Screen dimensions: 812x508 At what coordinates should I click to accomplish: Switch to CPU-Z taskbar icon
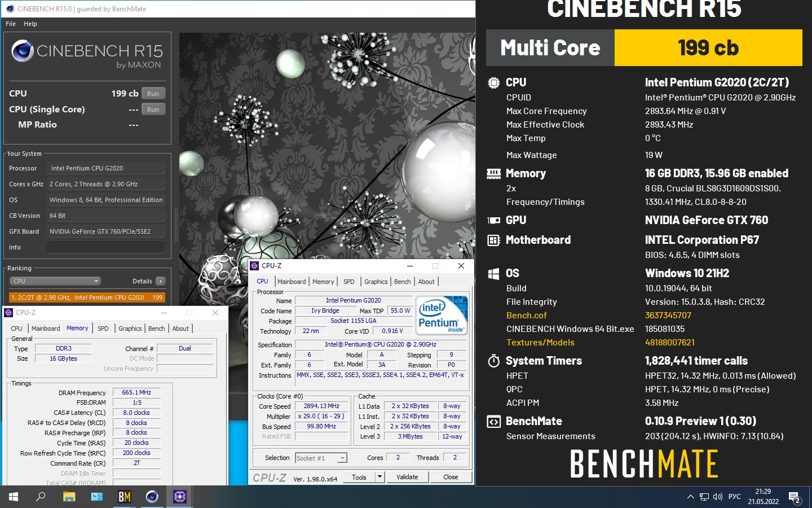[x=179, y=497]
